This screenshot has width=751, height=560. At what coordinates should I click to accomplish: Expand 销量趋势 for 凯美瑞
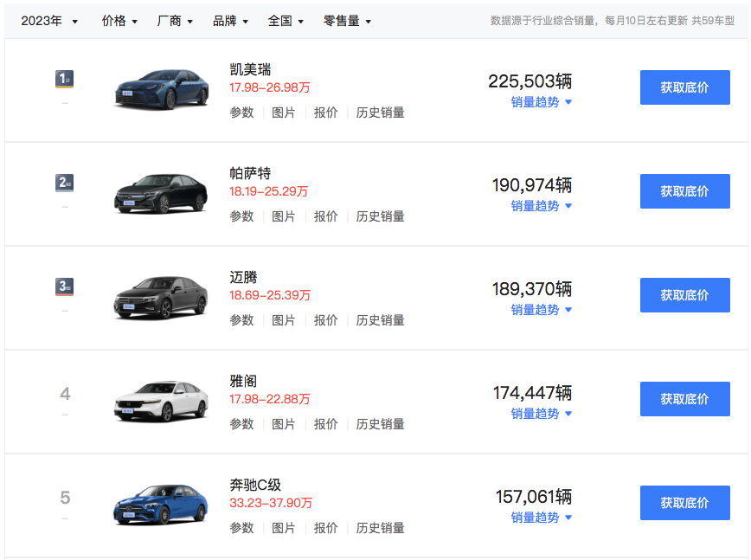click(x=541, y=102)
